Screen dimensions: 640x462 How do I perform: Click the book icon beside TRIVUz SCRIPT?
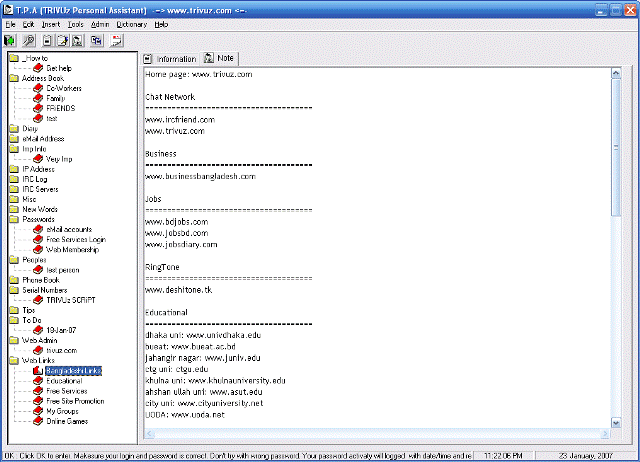click(x=38, y=300)
